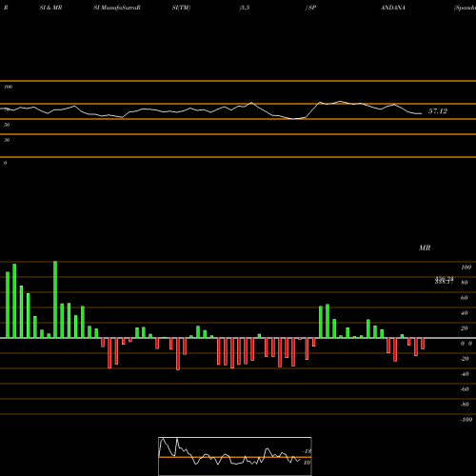Open the mini thumbnail chart at bottom
476x476 pixels.
[x=235, y=456]
